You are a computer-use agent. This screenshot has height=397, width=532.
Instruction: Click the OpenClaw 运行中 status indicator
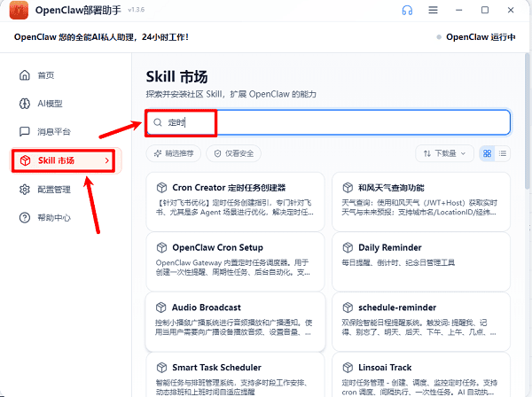[476, 37]
